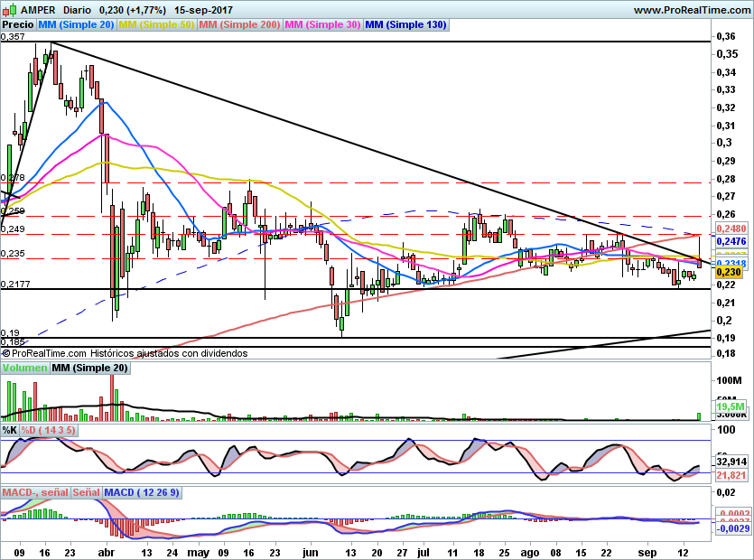Viewport: 754px width, 560px height.
Task: Click MM (Simple 20) in the volume panel
Action: coord(89,369)
